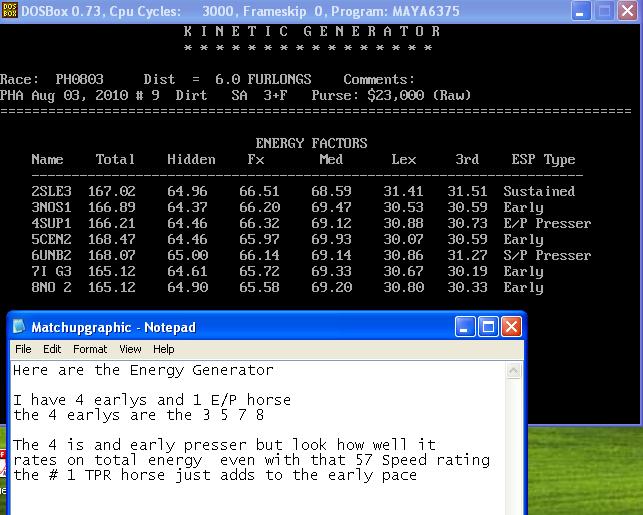Click 'The 4 is and early presser' text
Screen dimensions: 643x515
pos(130,445)
